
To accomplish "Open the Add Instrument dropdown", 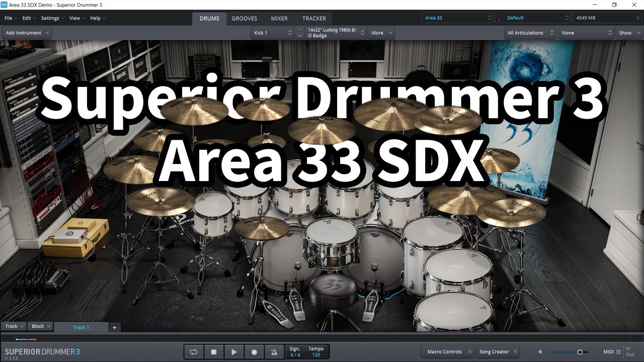I will click(26, 33).
